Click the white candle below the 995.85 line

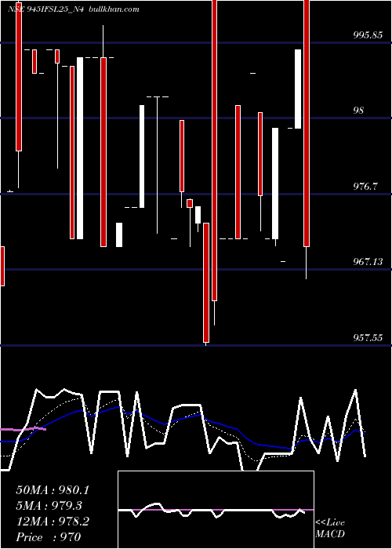click(298, 89)
